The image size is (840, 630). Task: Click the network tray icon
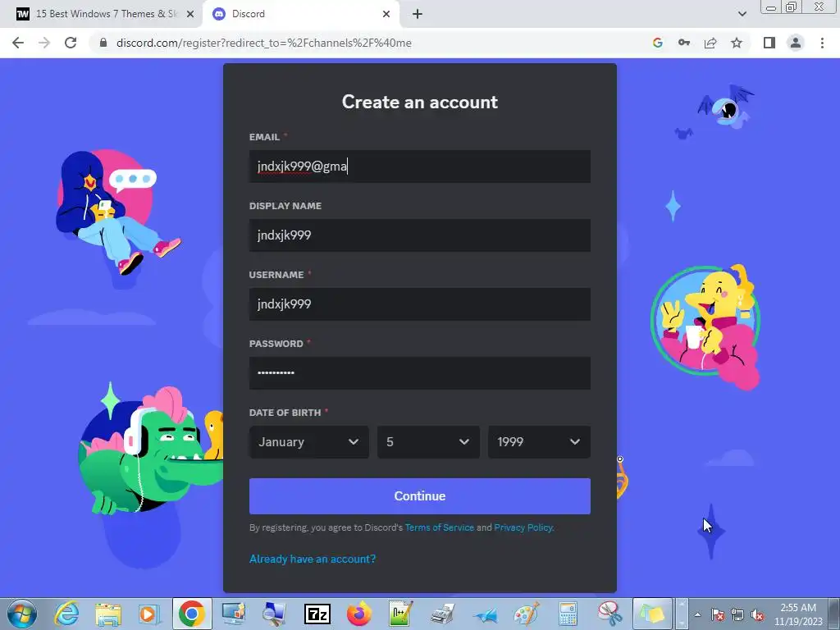737,614
